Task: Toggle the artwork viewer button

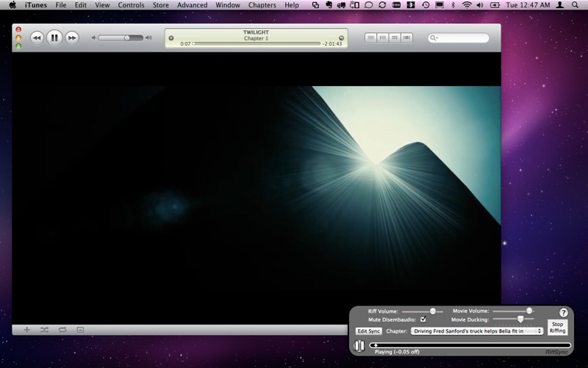Action: tap(80, 330)
